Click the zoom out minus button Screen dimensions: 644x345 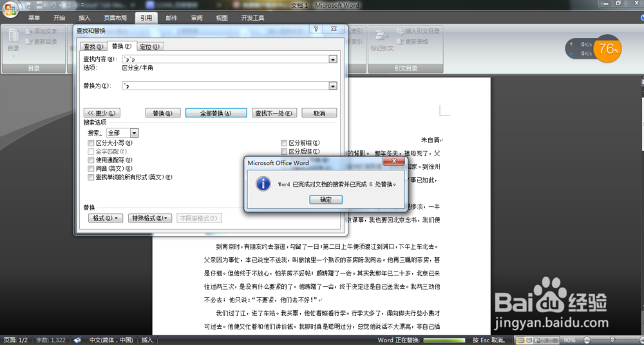pyautogui.click(x=587, y=340)
